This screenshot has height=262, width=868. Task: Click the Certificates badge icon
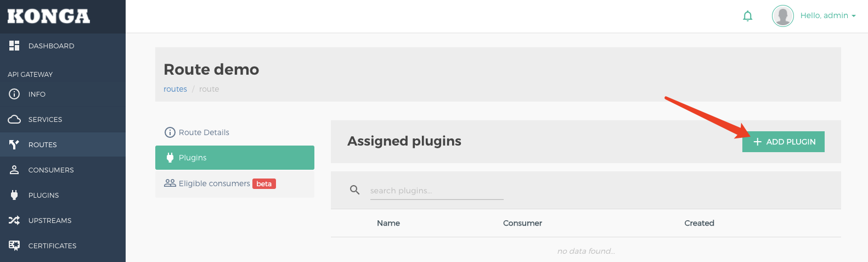[x=14, y=246]
